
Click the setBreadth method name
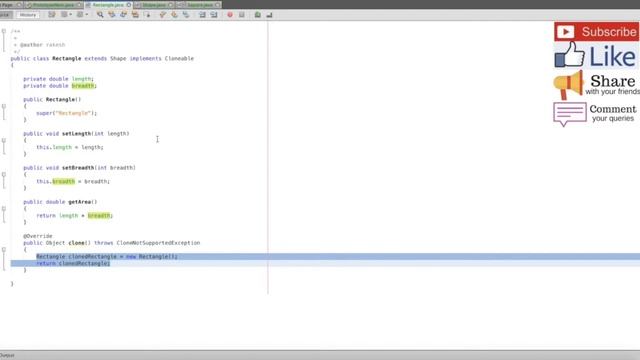(x=78, y=168)
